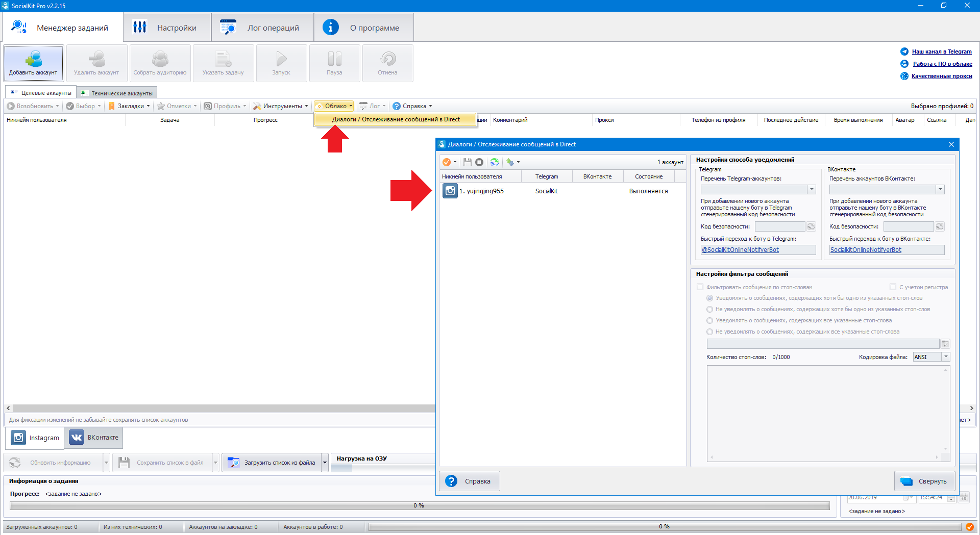This screenshot has height=535, width=980.
Task: Click the up-down arrows icon in Dialogs toolbar
Action: [x=510, y=162]
